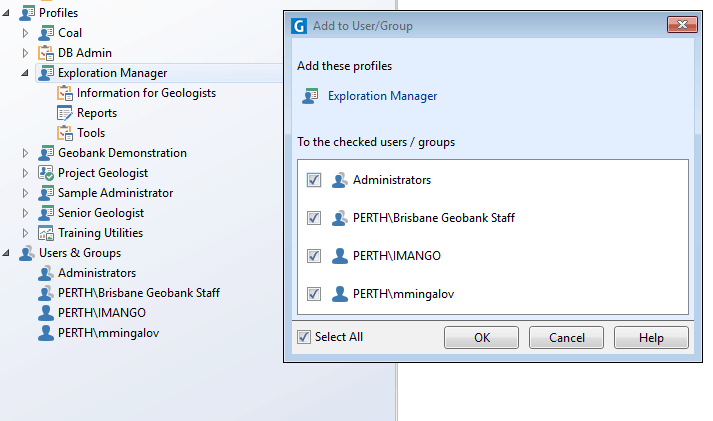713x421 pixels.
Task: Click the PERTH\IMANGO user icon in tree
Action: 45,313
